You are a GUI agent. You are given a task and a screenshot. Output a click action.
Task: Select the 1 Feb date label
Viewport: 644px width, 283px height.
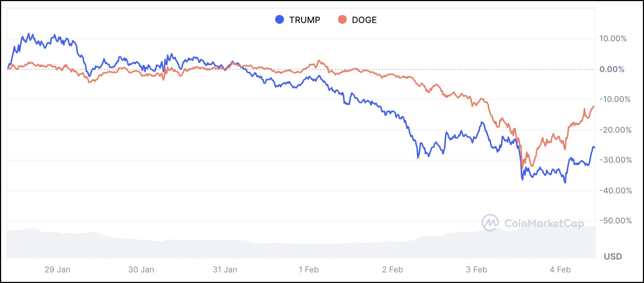pos(308,270)
